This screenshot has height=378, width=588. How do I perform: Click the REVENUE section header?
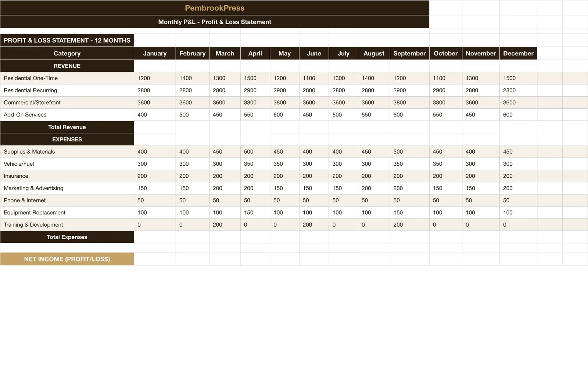pos(67,66)
